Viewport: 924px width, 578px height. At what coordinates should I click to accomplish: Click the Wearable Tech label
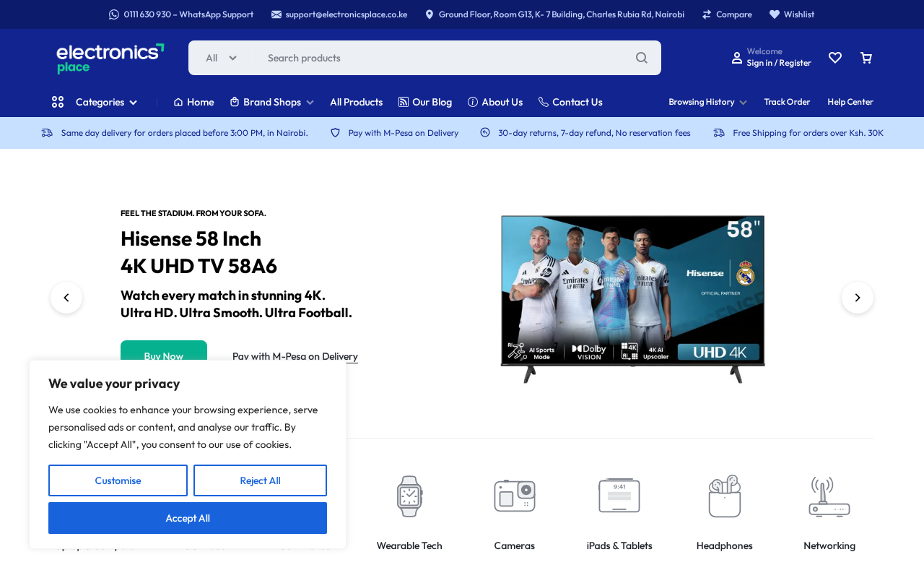pos(409,545)
